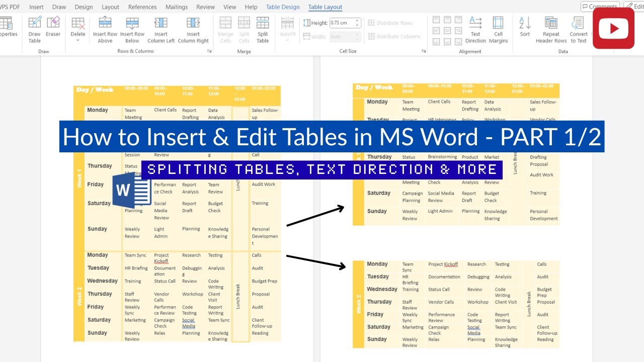644x362 pixels.
Task: Click the Align Center Left icon
Action: [436, 31]
